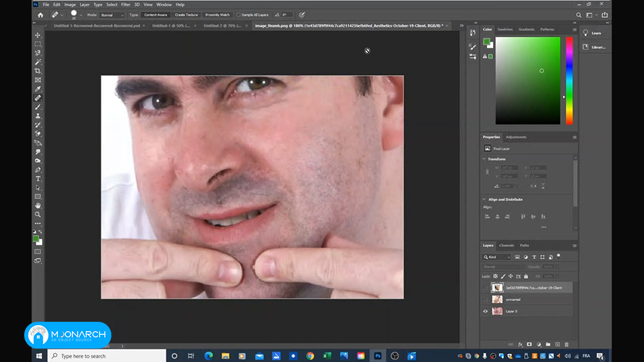Click the delete layer trash icon

[567, 345]
